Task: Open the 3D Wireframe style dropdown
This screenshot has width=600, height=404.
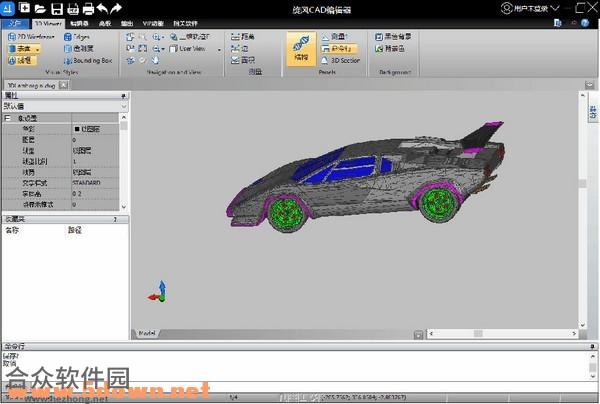Action: click(31, 37)
